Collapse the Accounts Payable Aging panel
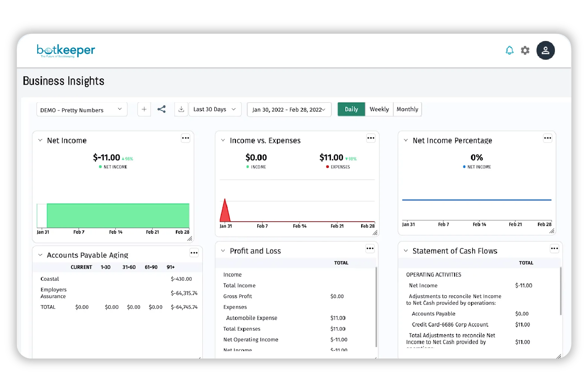 click(40, 255)
